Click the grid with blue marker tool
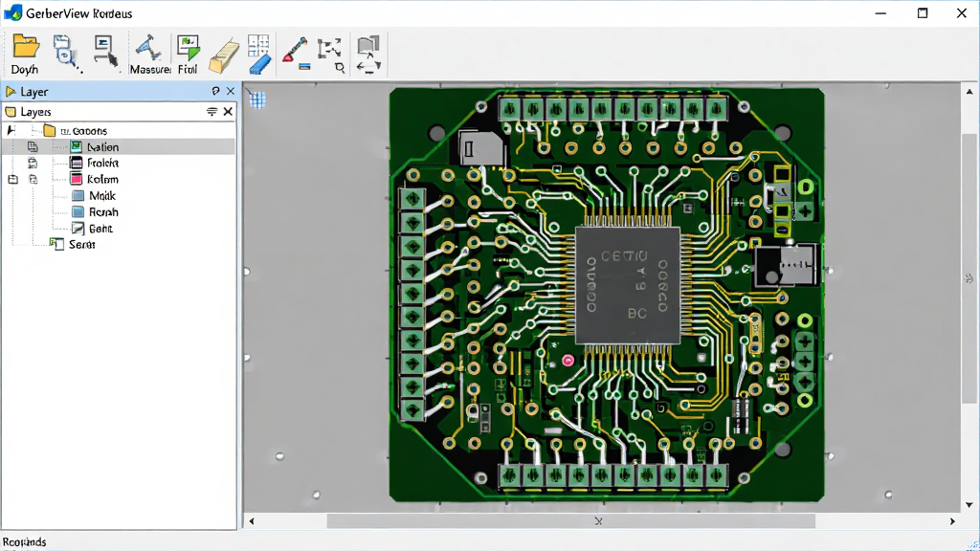Image resolution: width=980 pixels, height=551 pixels. 258,55
